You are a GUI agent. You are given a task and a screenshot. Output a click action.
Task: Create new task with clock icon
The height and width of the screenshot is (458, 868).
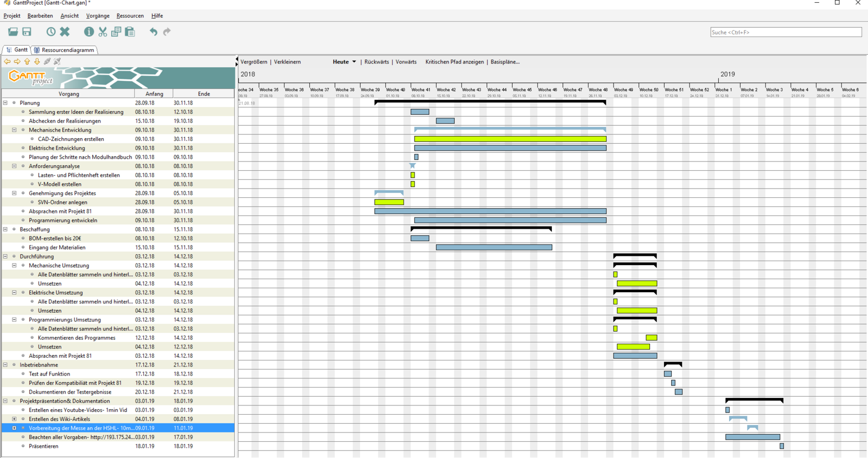pyautogui.click(x=51, y=32)
